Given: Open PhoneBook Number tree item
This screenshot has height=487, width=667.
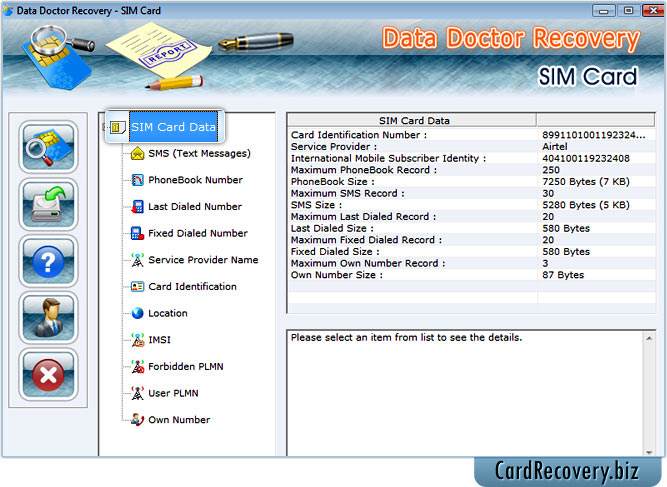Looking at the screenshot, I should pyautogui.click(x=195, y=180).
